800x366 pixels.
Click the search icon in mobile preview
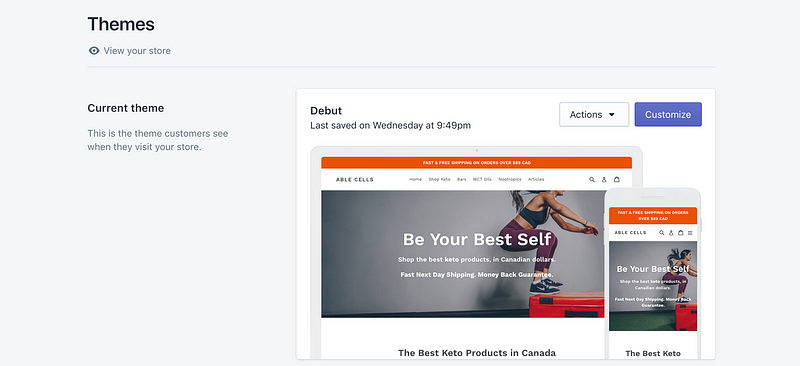point(662,233)
